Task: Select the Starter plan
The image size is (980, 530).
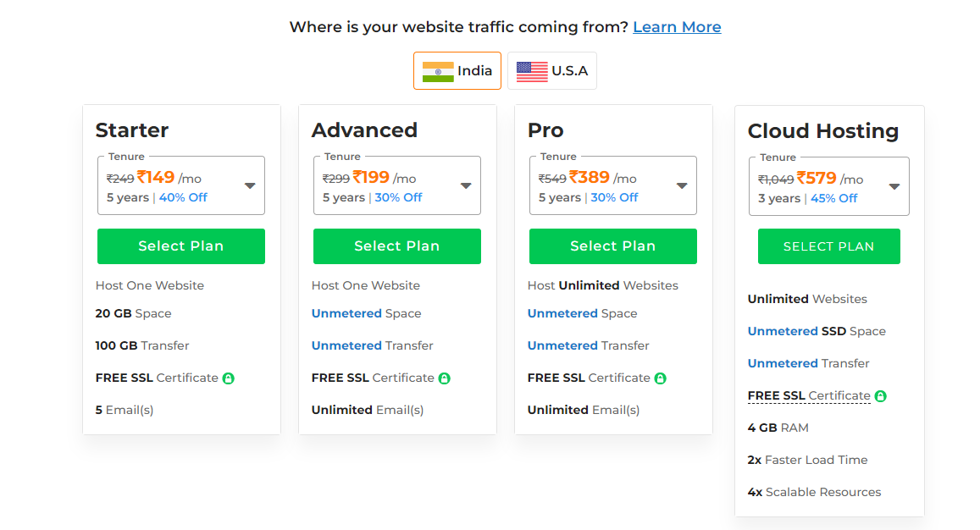Action: tap(181, 246)
